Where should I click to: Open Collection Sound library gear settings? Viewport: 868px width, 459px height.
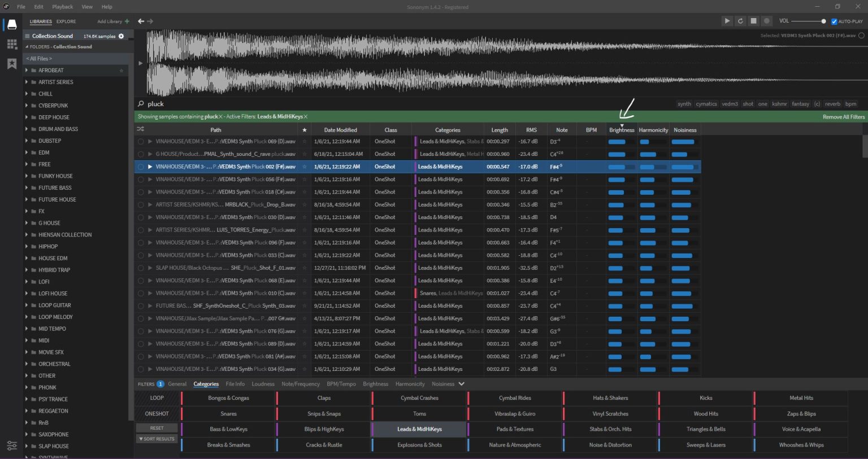click(x=121, y=36)
